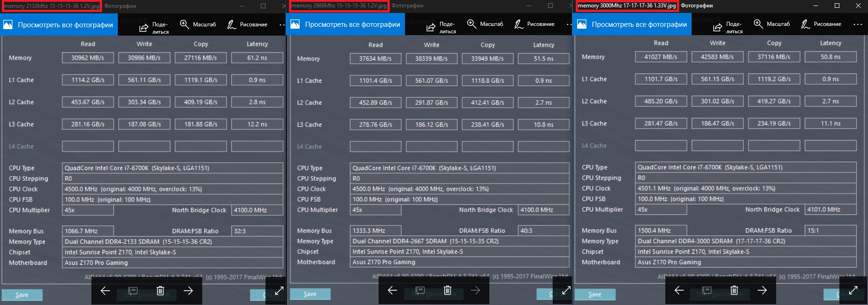Screen dimensions: 868x305
Task: Click the DRAM:FSB Ratio value 40:3
Action: click(543, 231)
